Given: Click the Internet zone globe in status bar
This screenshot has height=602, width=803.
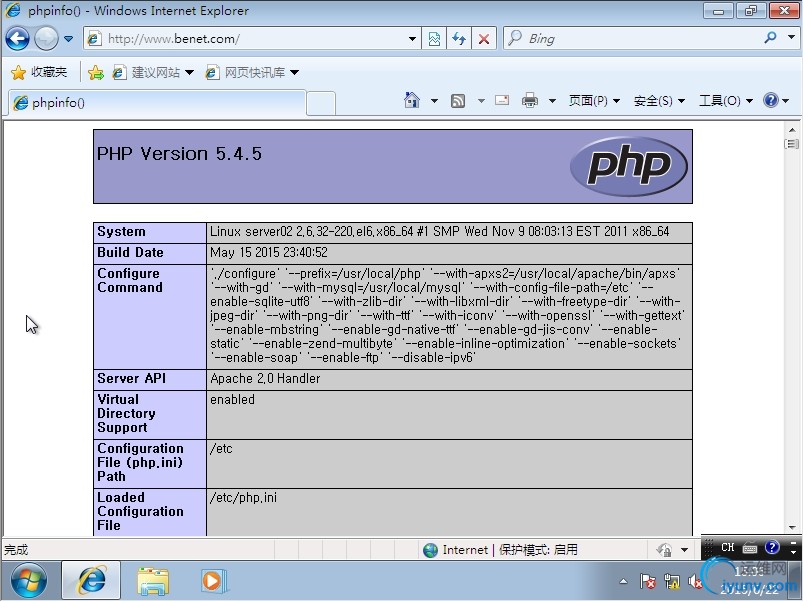Looking at the screenshot, I should coord(431,550).
